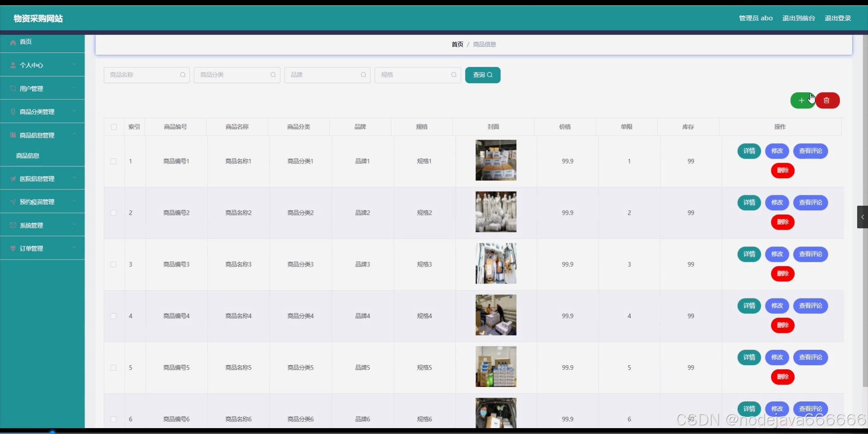Click the envelope icon beside 系统管理
868x434 pixels.
[x=13, y=225]
